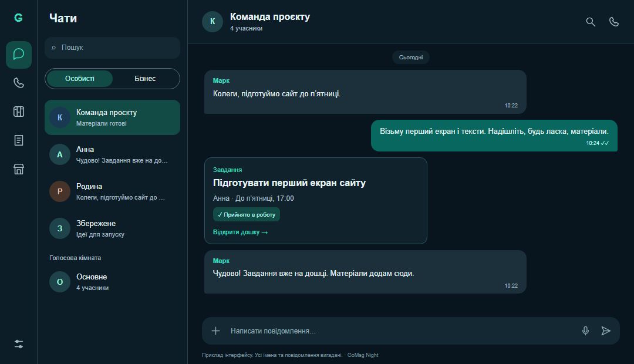Focus the Пошук search field
Screen dimensions: 634x364
pos(112,48)
